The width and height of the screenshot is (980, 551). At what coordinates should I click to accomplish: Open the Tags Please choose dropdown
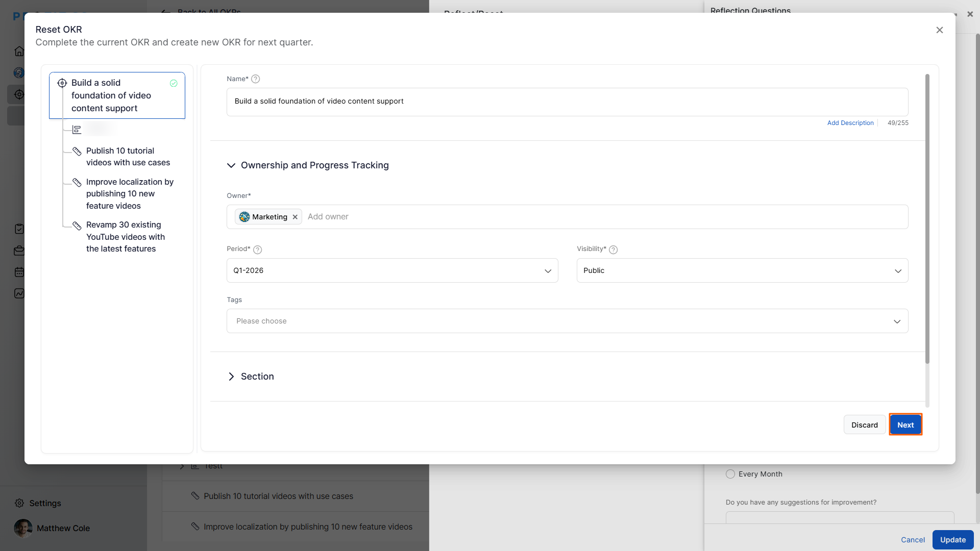[x=567, y=321]
